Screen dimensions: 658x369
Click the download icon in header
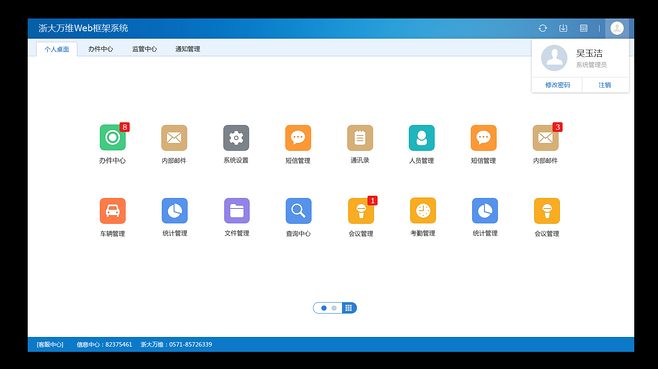click(563, 28)
